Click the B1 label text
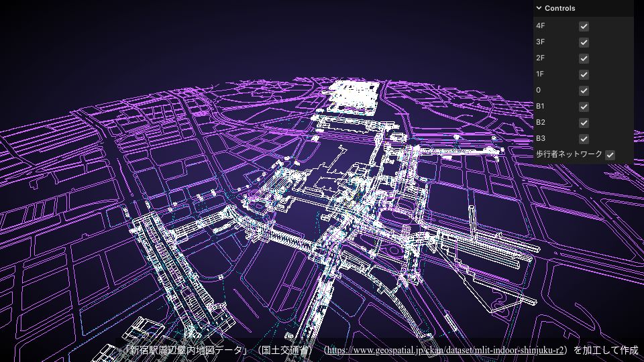The height and width of the screenshot is (362, 644). 541,106
